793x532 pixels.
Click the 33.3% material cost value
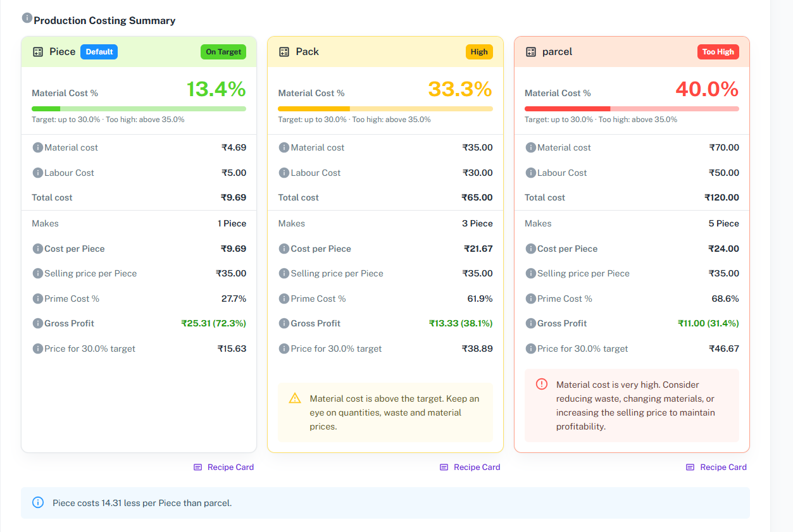pyautogui.click(x=460, y=89)
